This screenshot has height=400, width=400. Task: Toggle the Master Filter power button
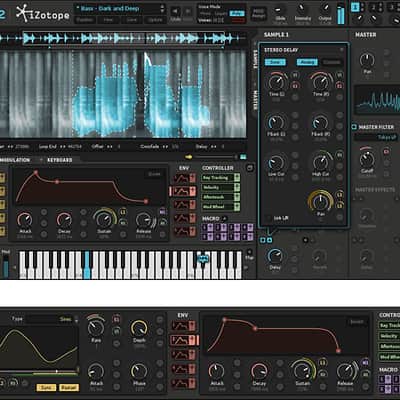[x=354, y=127]
